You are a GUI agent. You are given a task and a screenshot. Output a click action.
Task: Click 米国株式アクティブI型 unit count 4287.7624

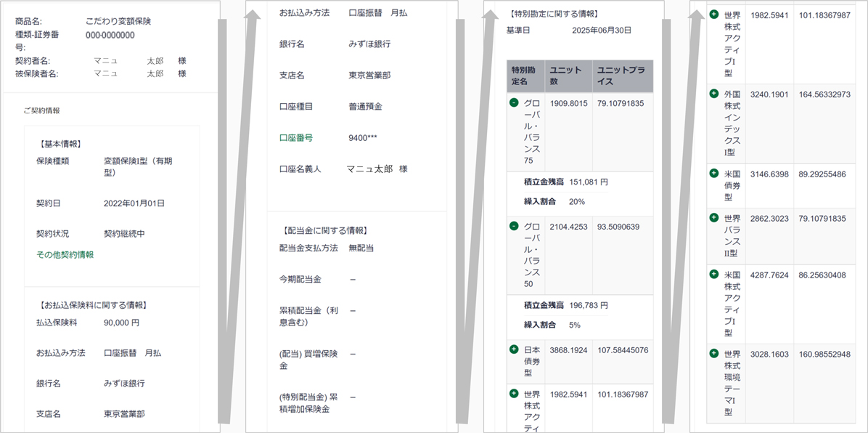(x=769, y=275)
